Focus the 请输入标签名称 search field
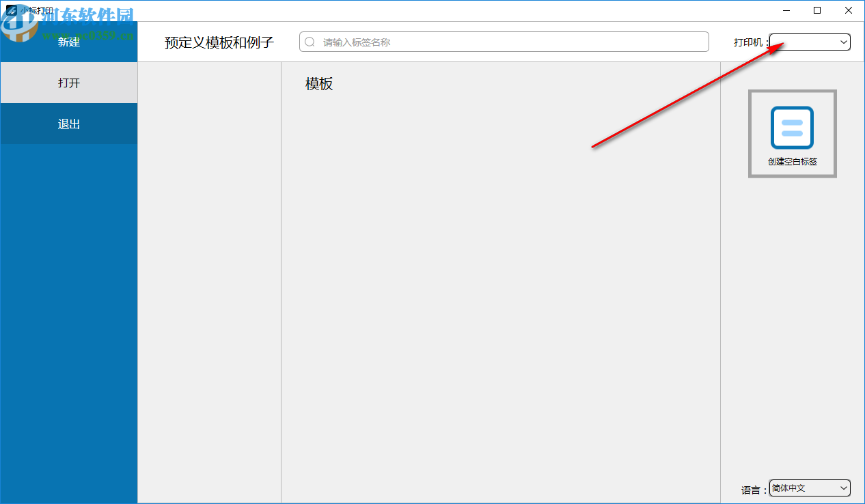 [504, 42]
